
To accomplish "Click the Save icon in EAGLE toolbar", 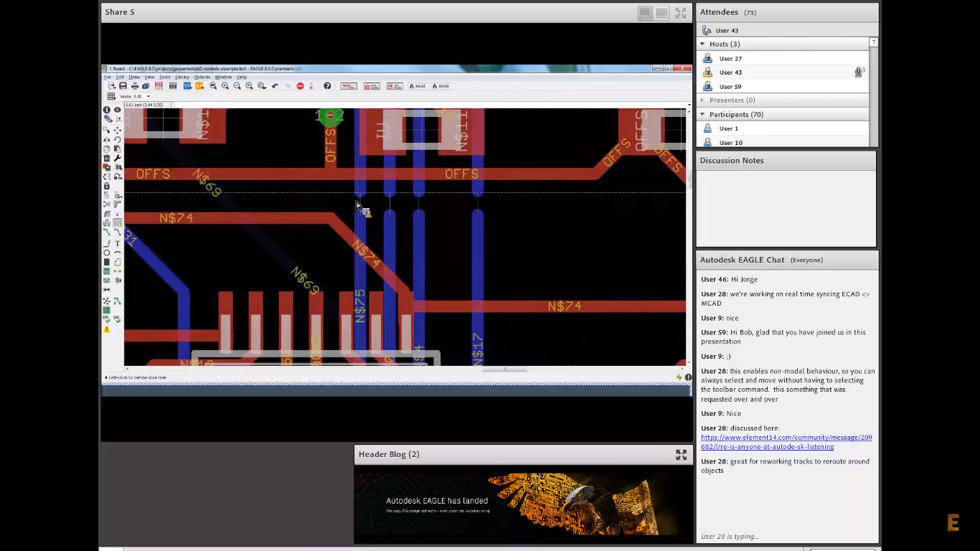I will [123, 86].
